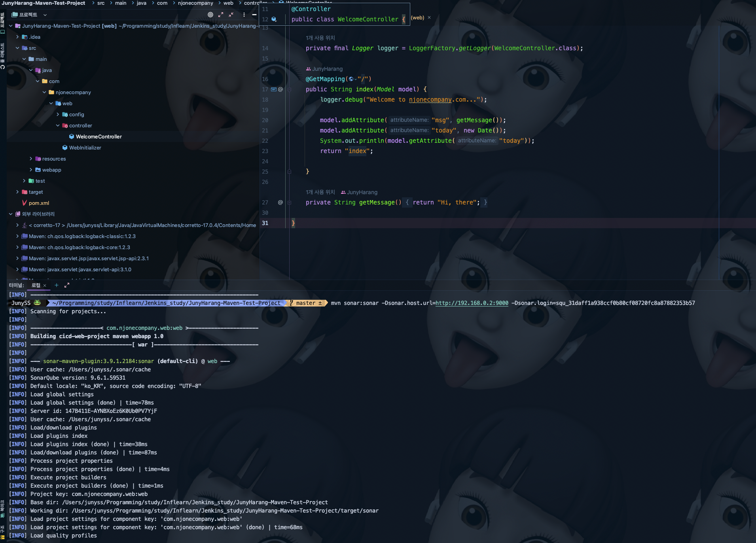
Task: Click the @ gutter marker on line 17
Action: pyautogui.click(x=280, y=89)
